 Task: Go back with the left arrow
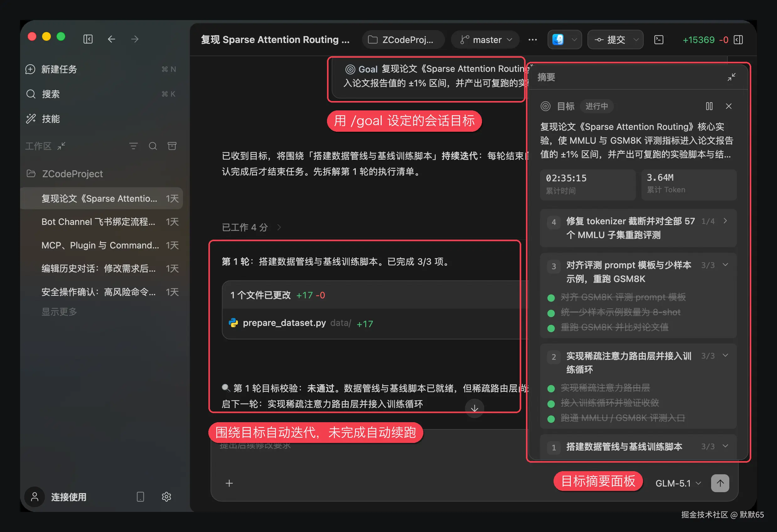(111, 40)
